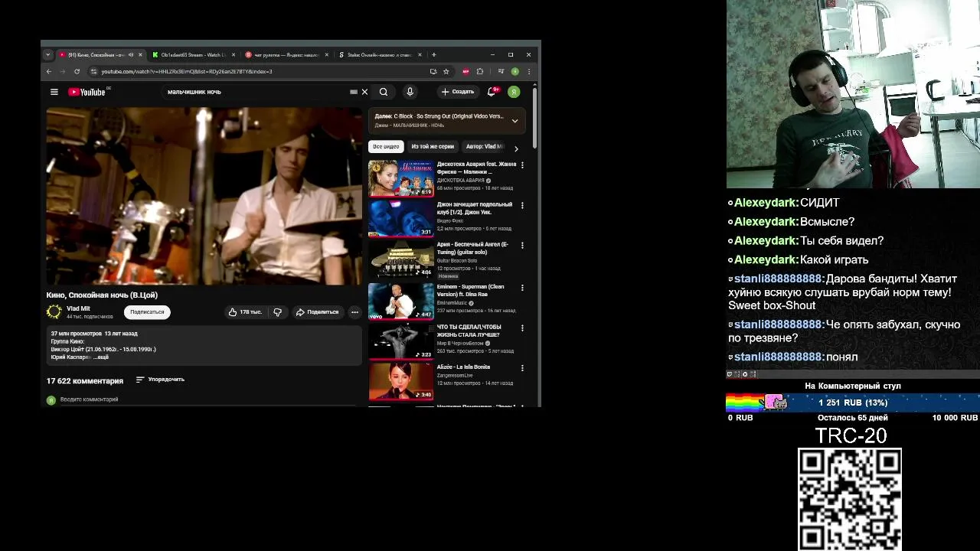The image size is (980, 551).
Task: Open the Alizée La Isla Bonita thumbnail
Action: pos(401,381)
